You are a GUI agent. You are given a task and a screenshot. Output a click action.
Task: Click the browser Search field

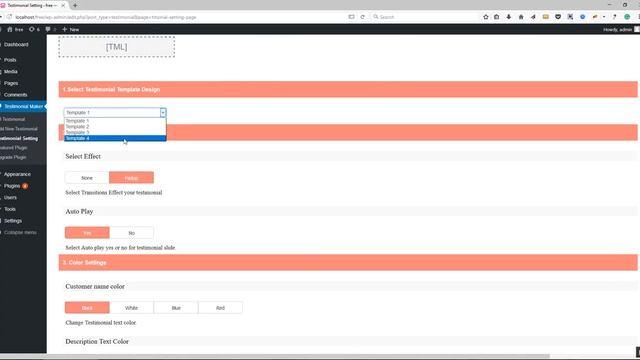click(423, 17)
